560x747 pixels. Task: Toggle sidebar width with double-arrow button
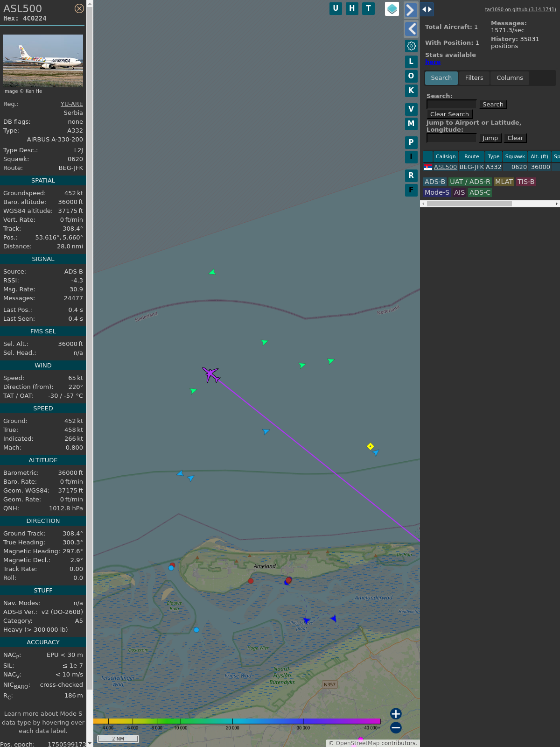427,9
